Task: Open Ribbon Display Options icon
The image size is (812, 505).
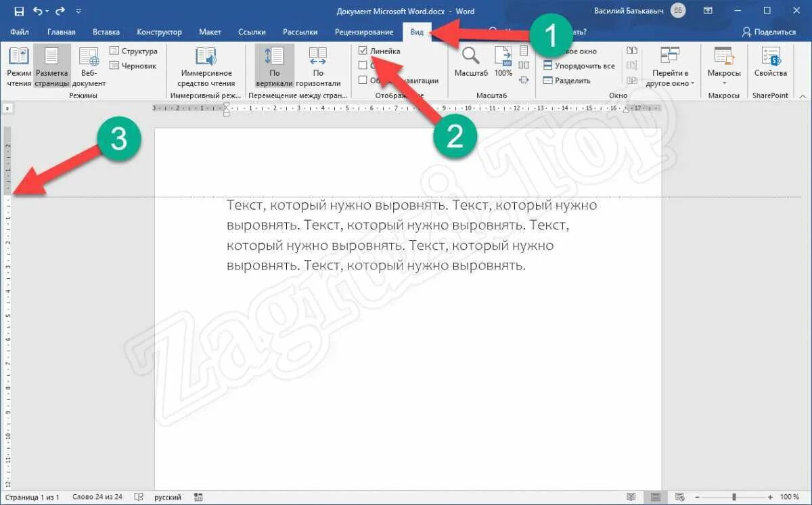Action: pyautogui.click(x=708, y=11)
